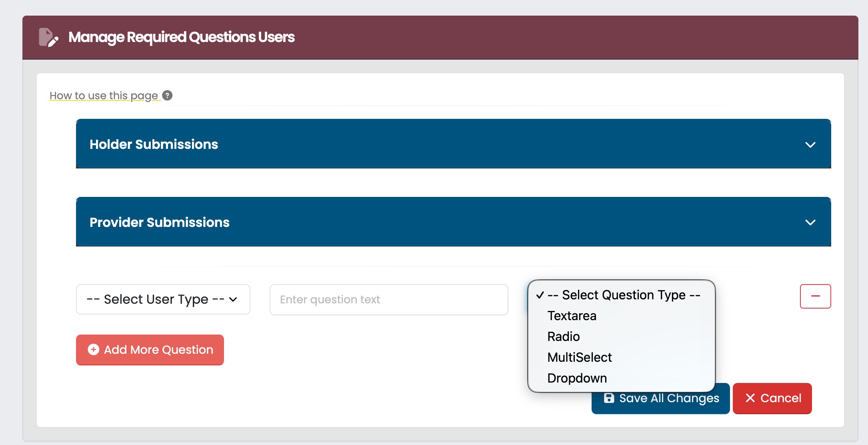Click the red minus remove question button
The height and width of the screenshot is (445, 868).
(x=815, y=296)
